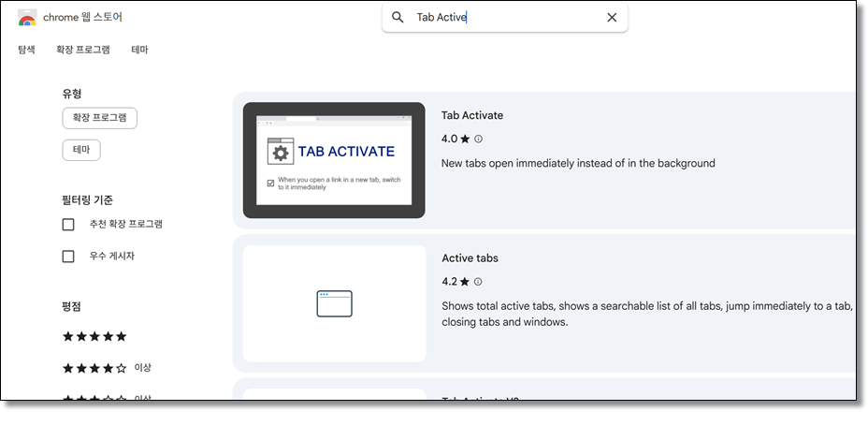Click the 'Shows total active tabs' description
This screenshot has width=868, height=426.
click(x=647, y=314)
